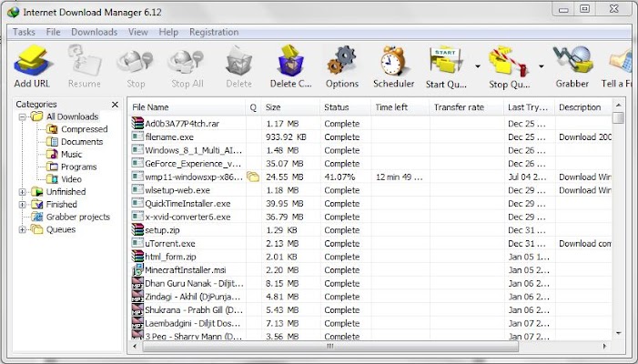This screenshot has width=638, height=364.
Task: Sort by Last Try column header
Action: pyautogui.click(x=529, y=107)
